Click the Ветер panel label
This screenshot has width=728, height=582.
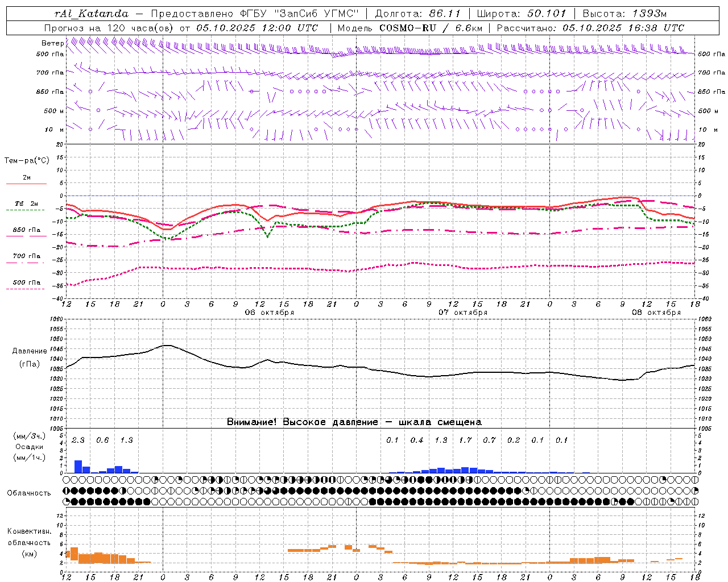click(52, 43)
